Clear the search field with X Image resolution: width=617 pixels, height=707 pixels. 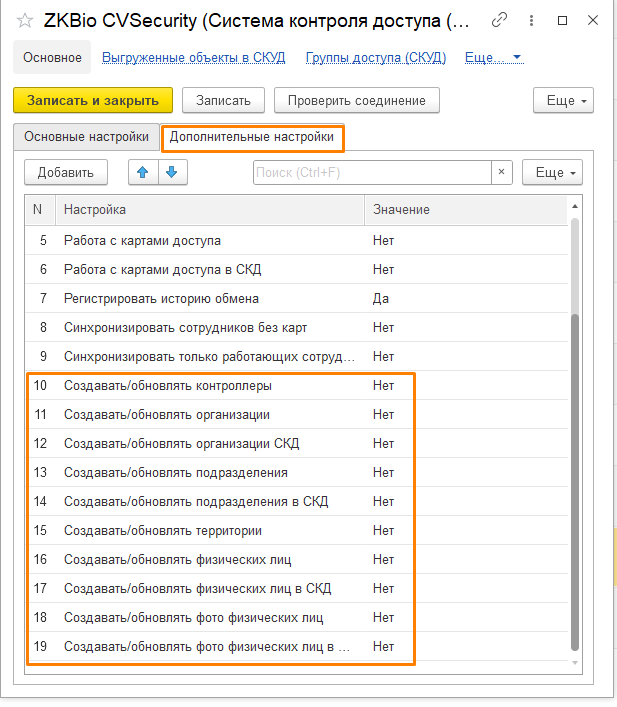coord(502,172)
